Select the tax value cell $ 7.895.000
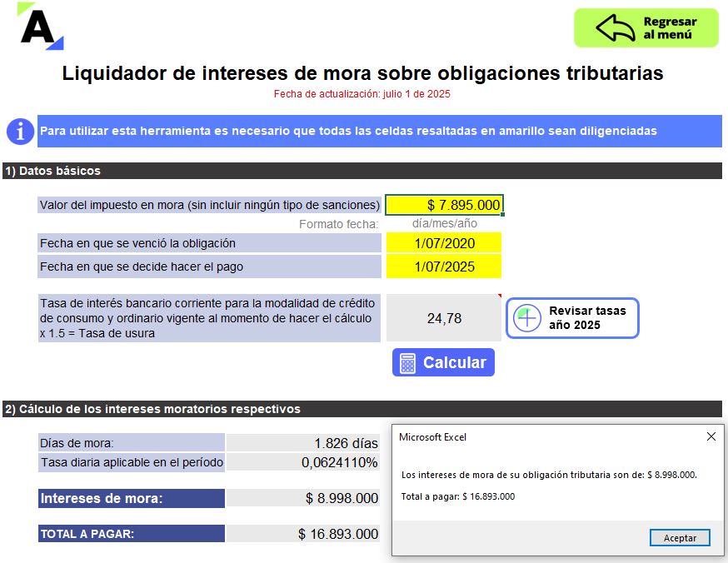 tap(444, 205)
